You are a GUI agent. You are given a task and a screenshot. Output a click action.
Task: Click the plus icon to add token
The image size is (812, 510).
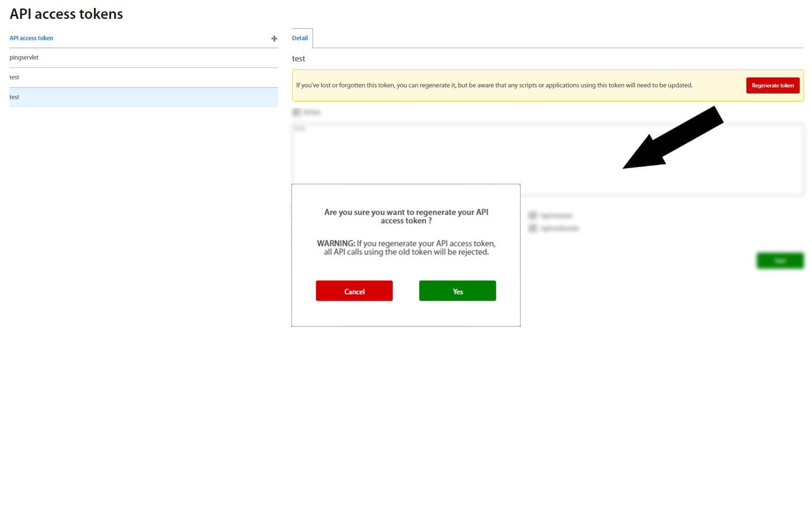point(274,39)
